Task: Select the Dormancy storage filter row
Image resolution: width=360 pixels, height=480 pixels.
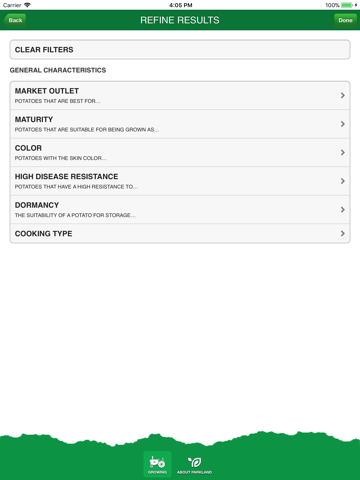Action: pos(180,209)
